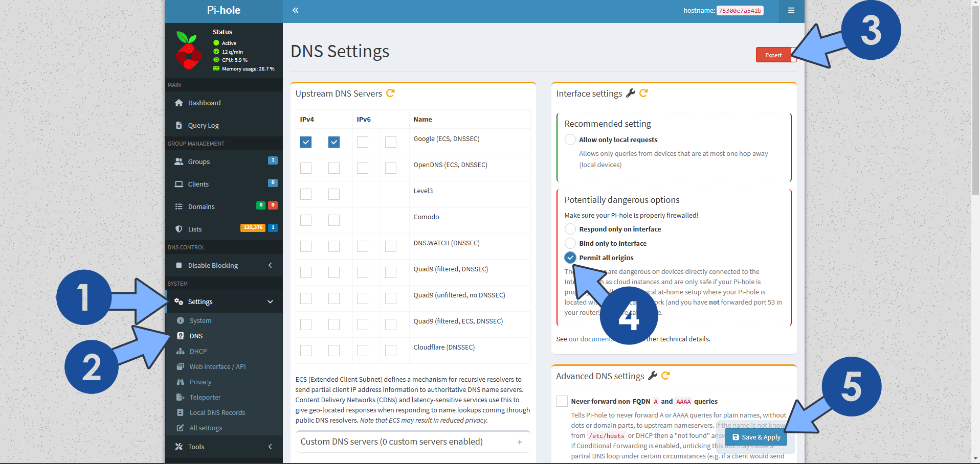Click the Teleporter export icon

tap(181, 397)
